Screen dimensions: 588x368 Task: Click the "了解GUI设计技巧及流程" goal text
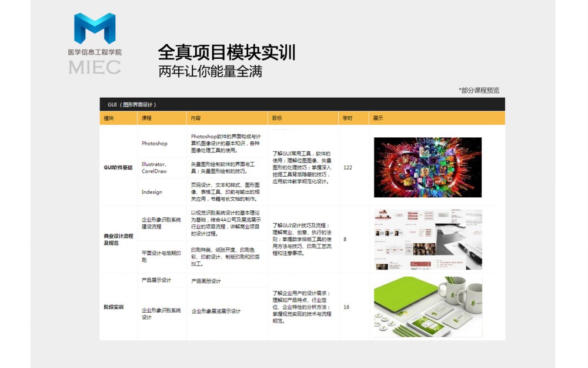302,239
